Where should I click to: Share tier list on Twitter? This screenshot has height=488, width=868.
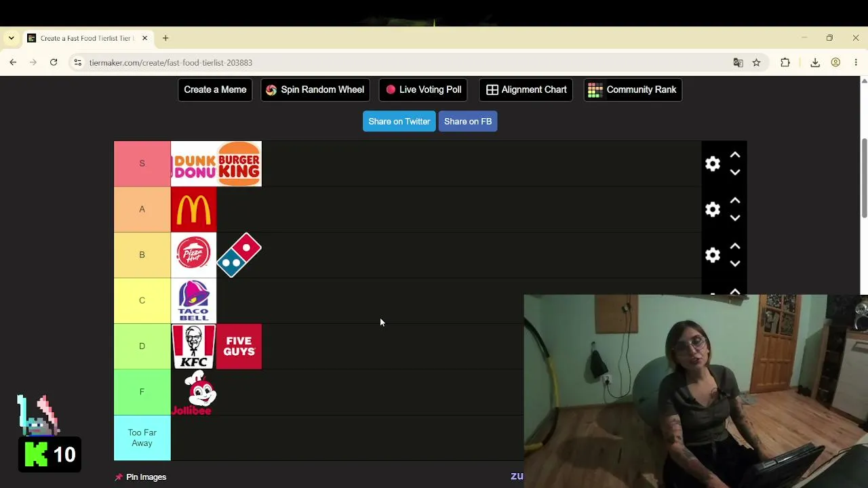pyautogui.click(x=399, y=121)
